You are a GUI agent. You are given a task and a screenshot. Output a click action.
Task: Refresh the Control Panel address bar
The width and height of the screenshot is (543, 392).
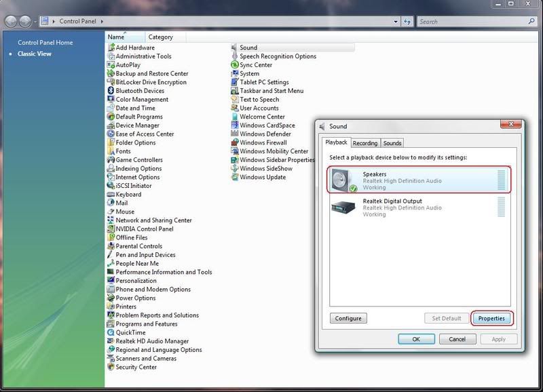tap(407, 22)
